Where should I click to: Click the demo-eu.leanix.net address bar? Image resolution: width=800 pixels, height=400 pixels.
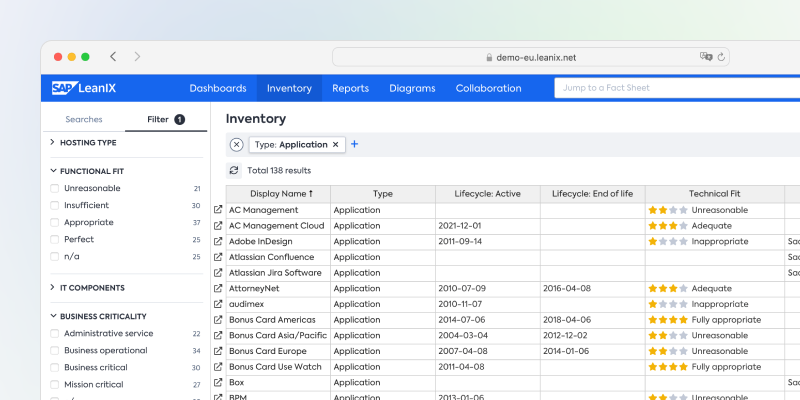[531, 57]
